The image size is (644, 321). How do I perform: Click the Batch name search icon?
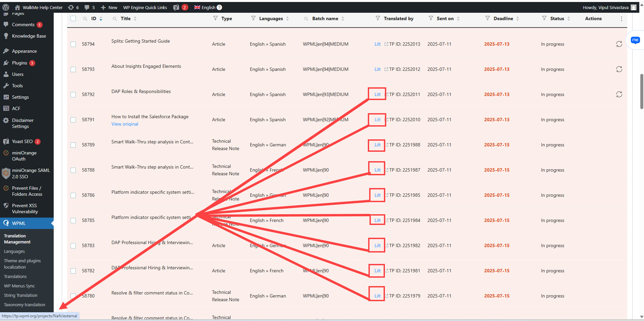tap(306, 19)
